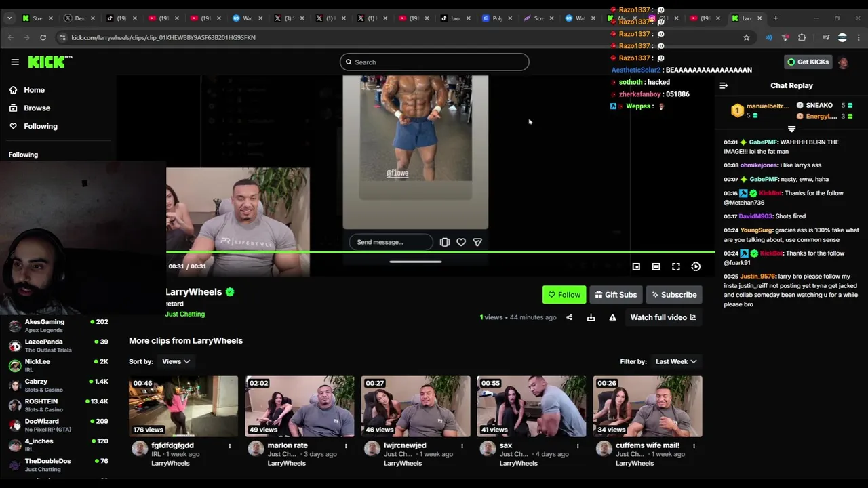The image size is (868, 488).
Task: Open ROSHTEIN channel in Following list
Action: 58,405
